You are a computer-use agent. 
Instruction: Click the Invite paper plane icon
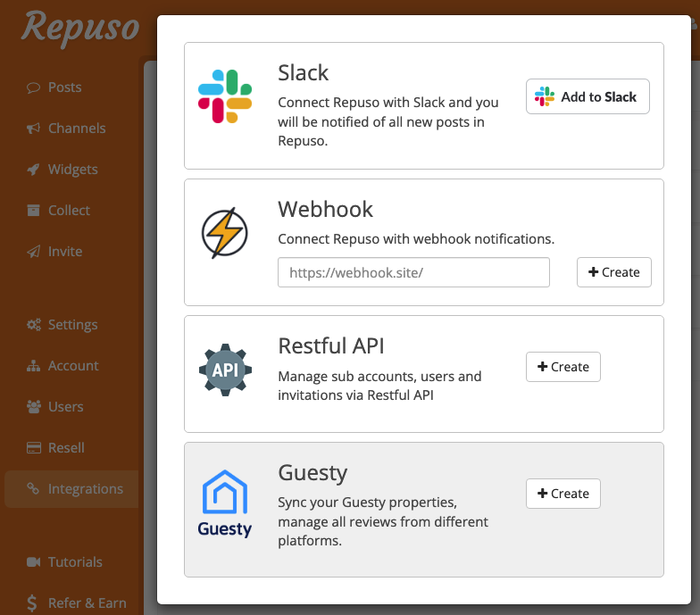[33, 252]
